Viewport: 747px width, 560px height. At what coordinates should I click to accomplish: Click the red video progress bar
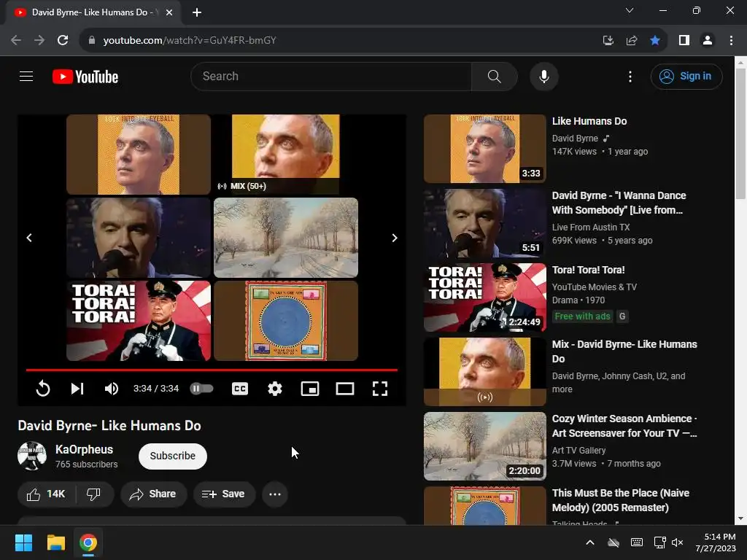coord(212,370)
